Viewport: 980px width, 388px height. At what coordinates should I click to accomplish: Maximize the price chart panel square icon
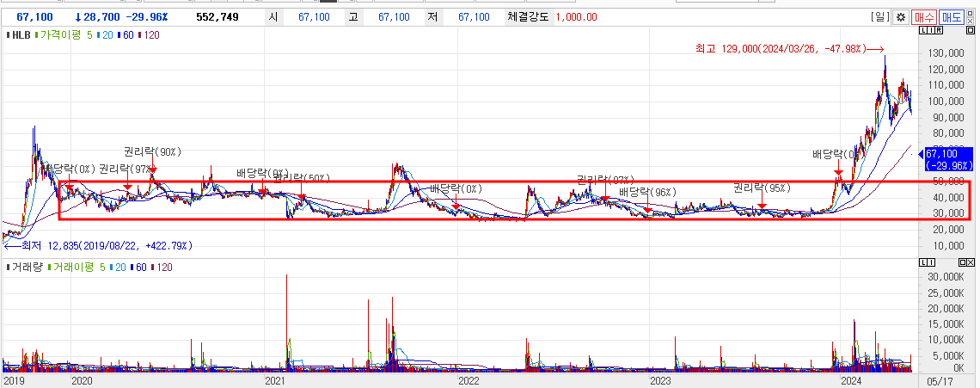coord(971,30)
